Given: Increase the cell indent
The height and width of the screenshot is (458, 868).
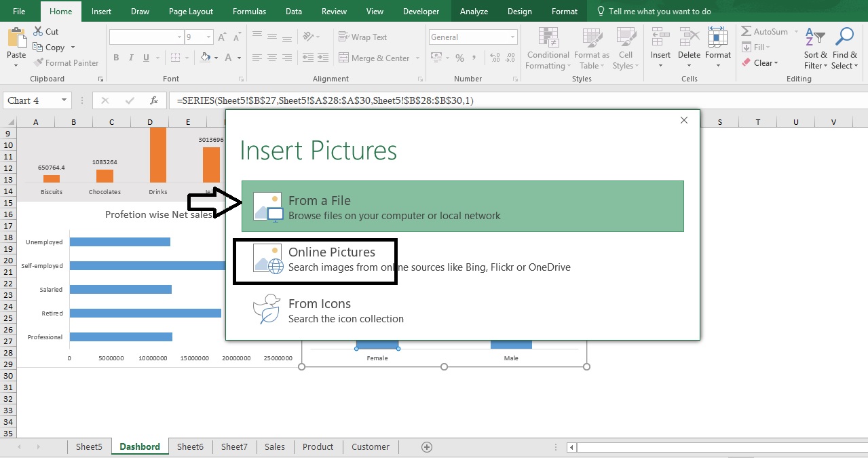Looking at the screenshot, I should pyautogui.click(x=322, y=58).
